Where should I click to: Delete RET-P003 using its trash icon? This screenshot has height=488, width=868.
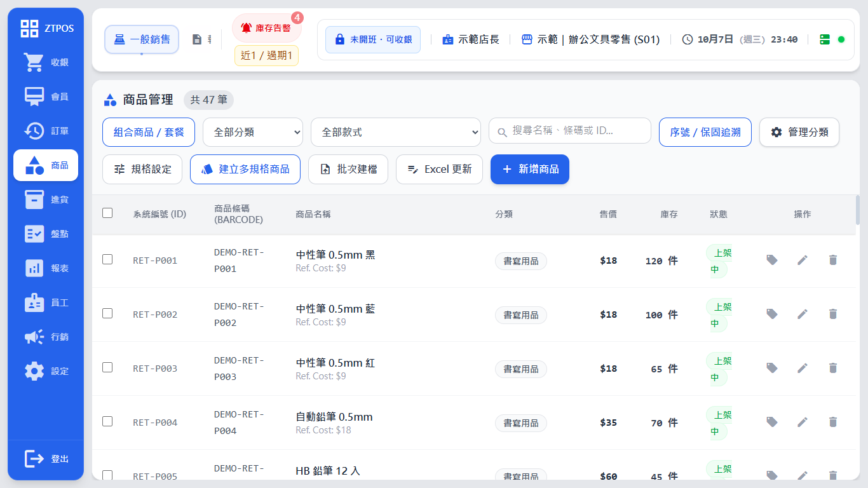coord(833,368)
